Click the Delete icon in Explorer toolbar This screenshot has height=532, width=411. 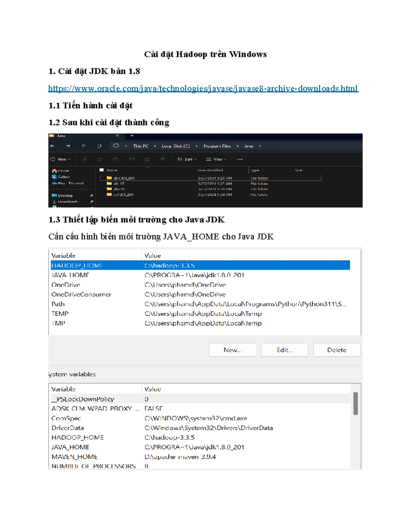163,159
